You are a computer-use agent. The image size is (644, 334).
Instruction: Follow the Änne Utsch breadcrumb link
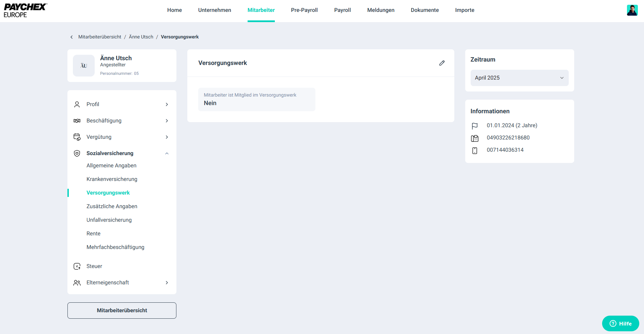click(x=141, y=37)
